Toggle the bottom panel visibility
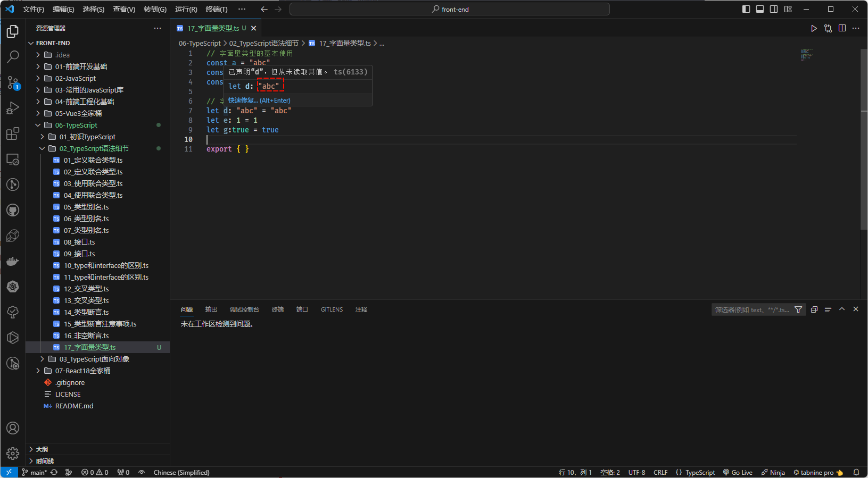This screenshot has width=868, height=478. click(760, 9)
